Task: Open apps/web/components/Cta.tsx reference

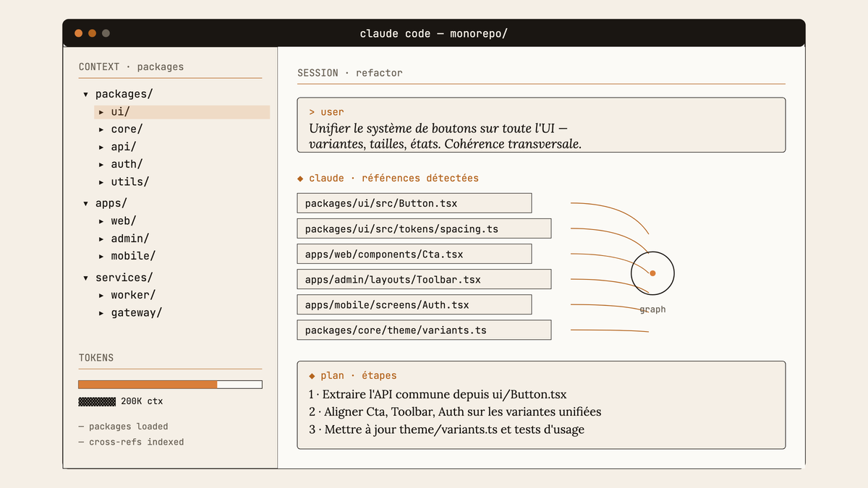Action: coord(414,254)
